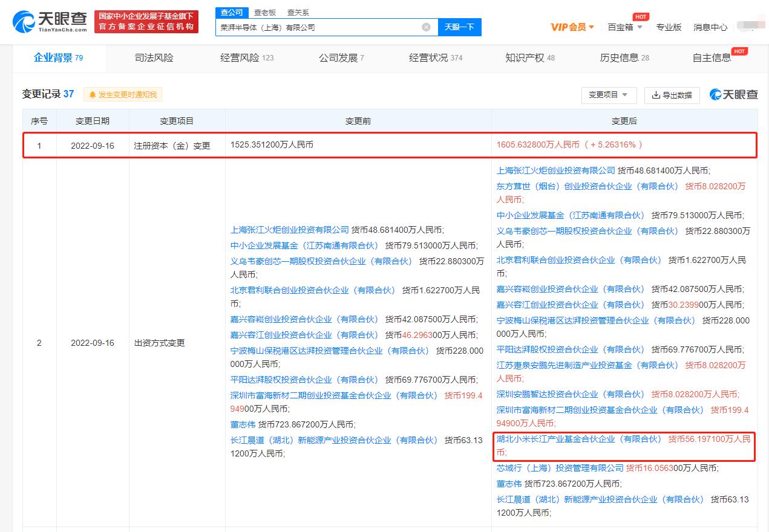Open 长江晨道(湖北)新能源 link in 变更后 column
This screenshot has width=769, height=532.
pos(600,499)
